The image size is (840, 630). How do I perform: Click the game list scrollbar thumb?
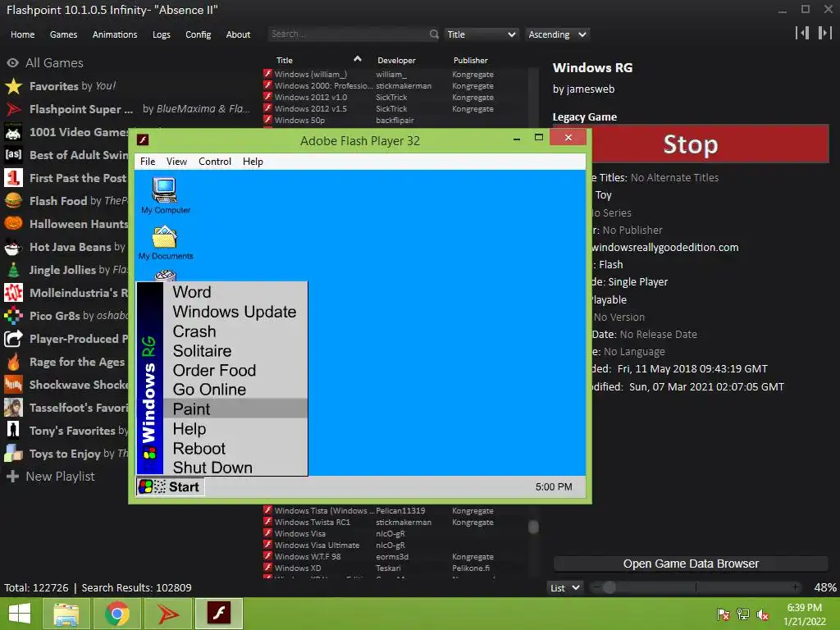click(x=533, y=527)
